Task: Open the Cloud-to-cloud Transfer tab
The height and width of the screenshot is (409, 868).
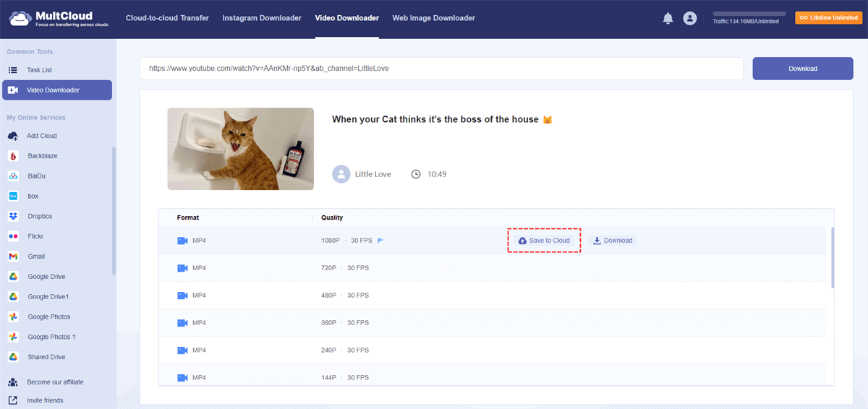Action: click(167, 18)
